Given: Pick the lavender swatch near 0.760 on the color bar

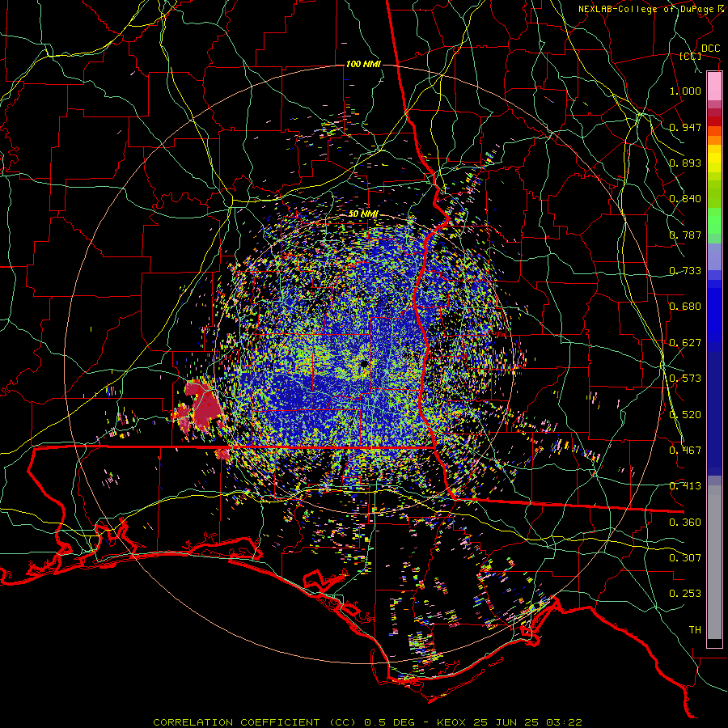Looking at the screenshot, I should tap(714, 256).
